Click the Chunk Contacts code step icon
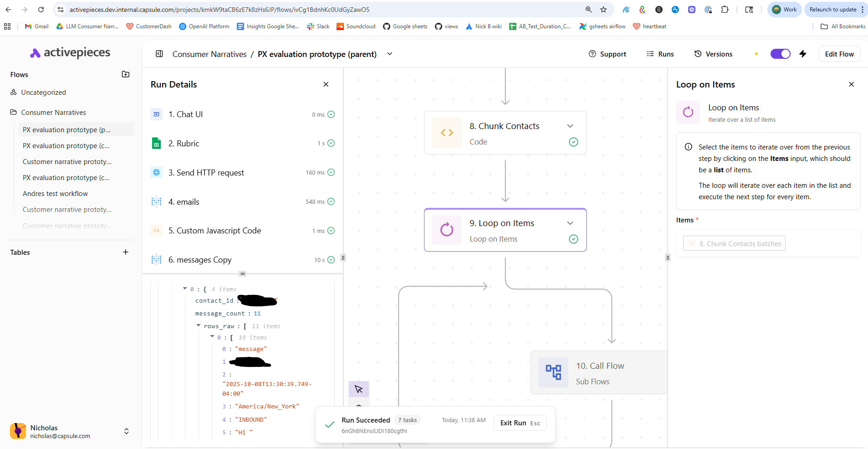 pyautogui.click(x=447, y=133)
